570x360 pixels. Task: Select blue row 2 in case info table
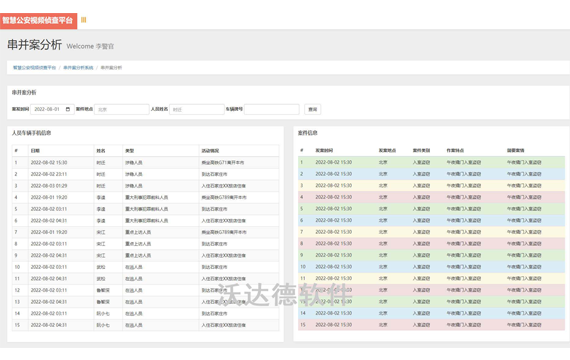click(431, 174)
